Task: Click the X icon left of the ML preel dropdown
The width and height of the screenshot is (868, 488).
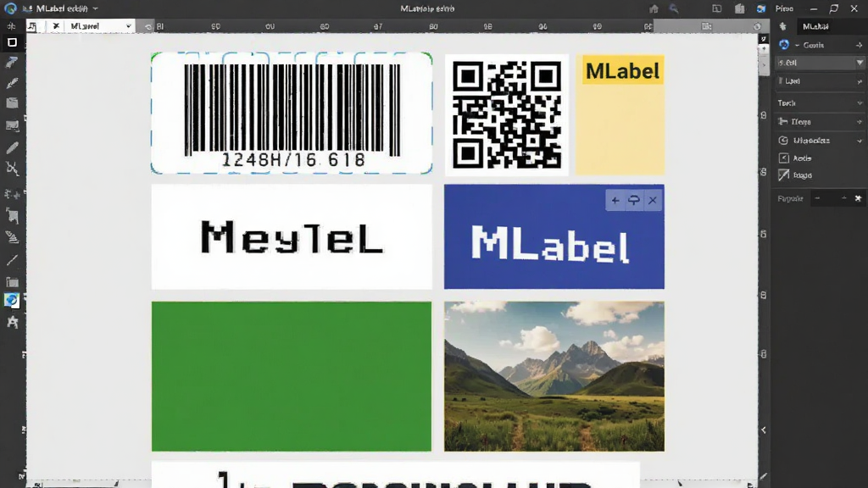Action: tap(56, 26)
